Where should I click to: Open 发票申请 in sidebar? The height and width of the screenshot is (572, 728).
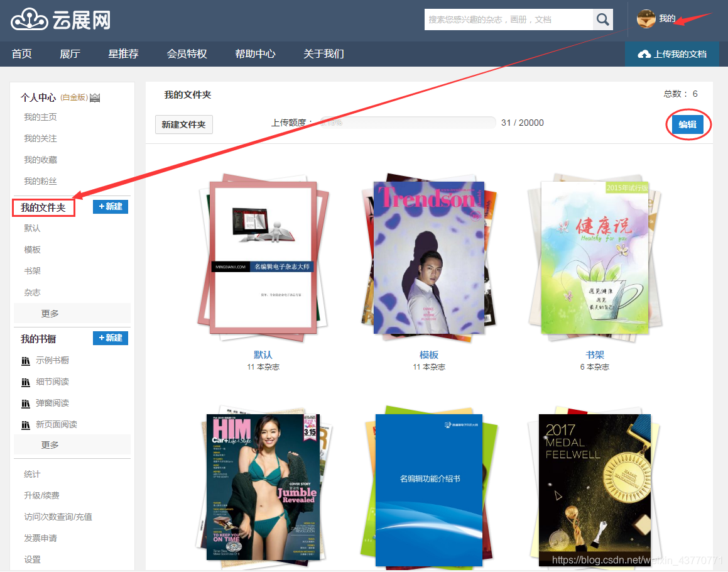[40, 538]
